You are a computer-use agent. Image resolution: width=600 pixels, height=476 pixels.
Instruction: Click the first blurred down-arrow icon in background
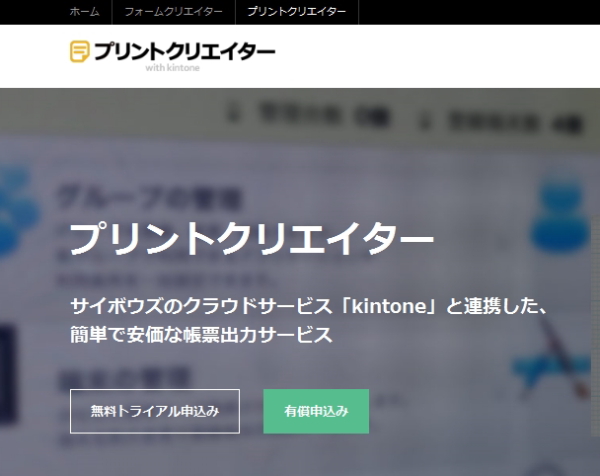[x=240, y=115]
